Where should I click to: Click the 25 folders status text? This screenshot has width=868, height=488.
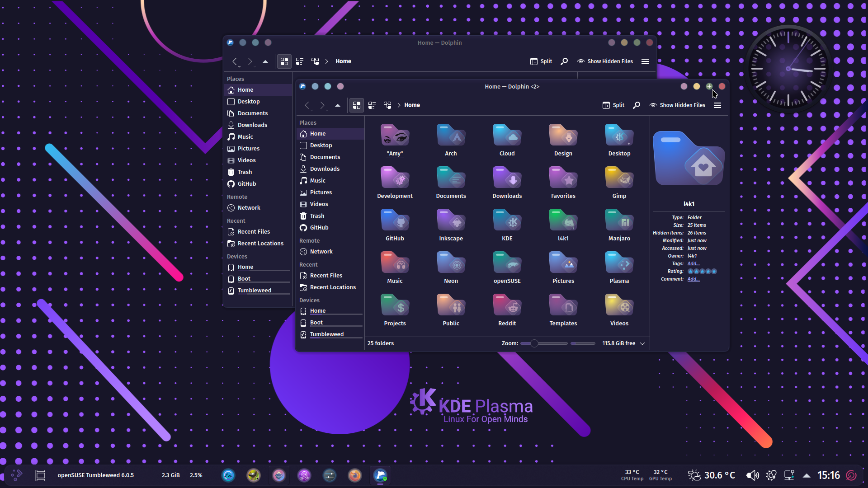[x=381, y=343]
